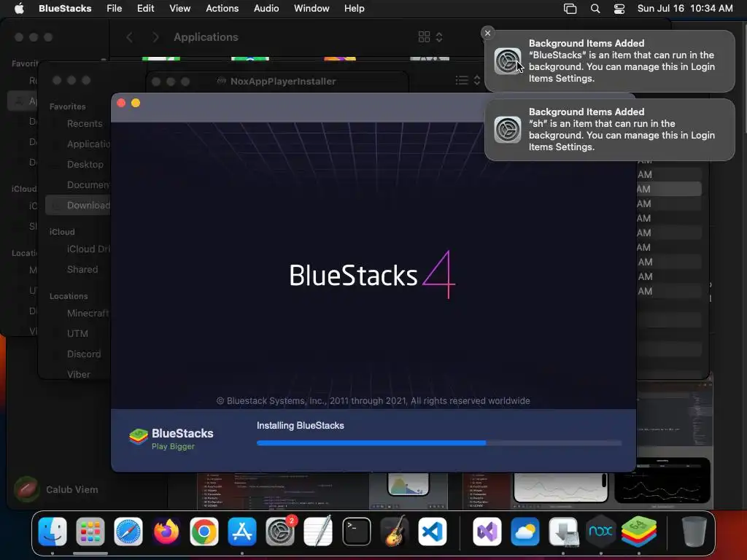Open the App Store dock icon
The width and height of the screenshot is (747, 560).
click(242, 532)
